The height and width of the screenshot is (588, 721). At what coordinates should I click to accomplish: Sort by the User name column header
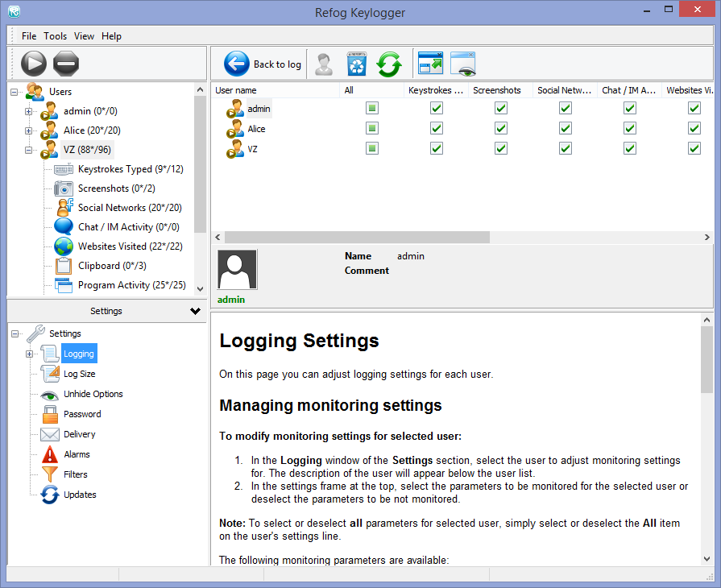(x=275, y=90)
